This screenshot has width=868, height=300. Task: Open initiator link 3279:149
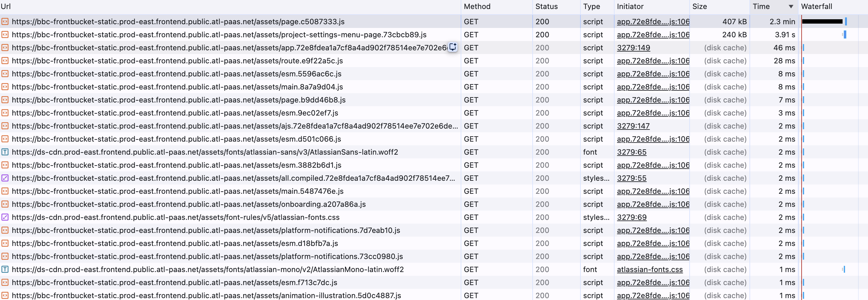[633, 48]
